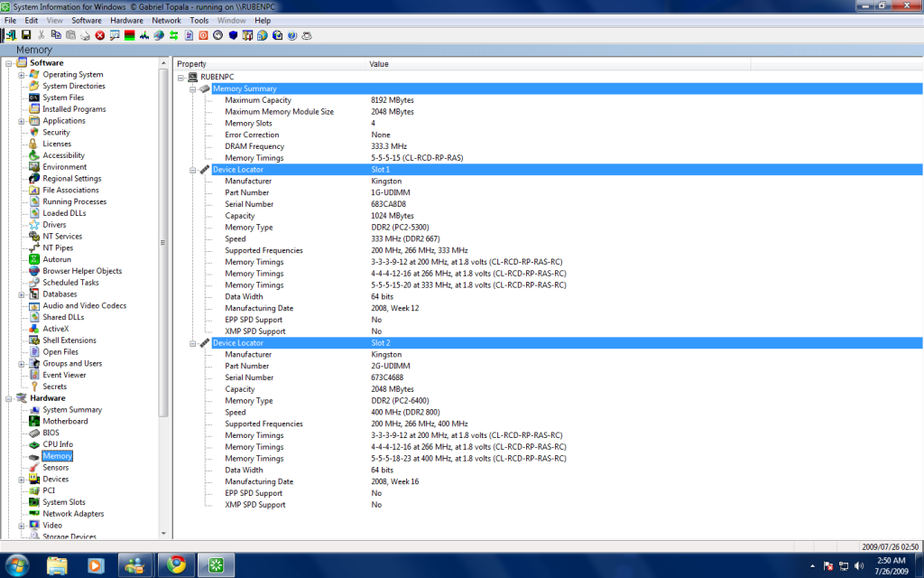
Task: Expand the Operating System node
Action: point(22,75)
